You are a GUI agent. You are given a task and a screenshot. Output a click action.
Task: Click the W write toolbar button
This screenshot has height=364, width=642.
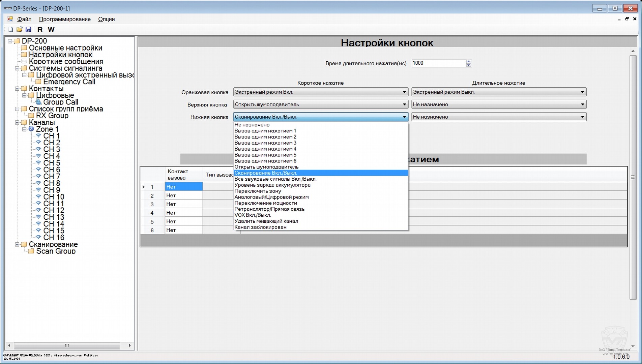point(51,30)
